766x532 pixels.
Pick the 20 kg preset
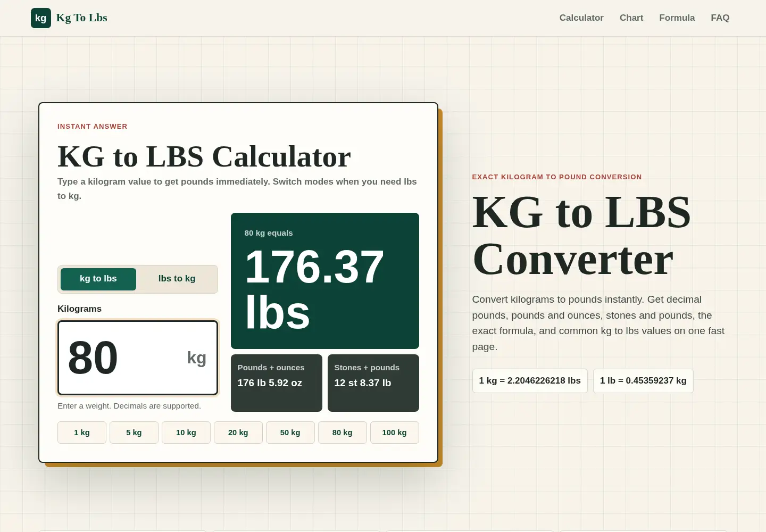click(238, 433)
